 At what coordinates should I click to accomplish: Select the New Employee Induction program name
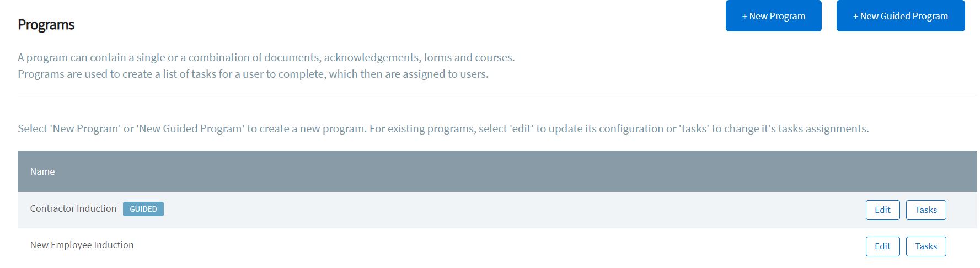click(x=82, y=245)
